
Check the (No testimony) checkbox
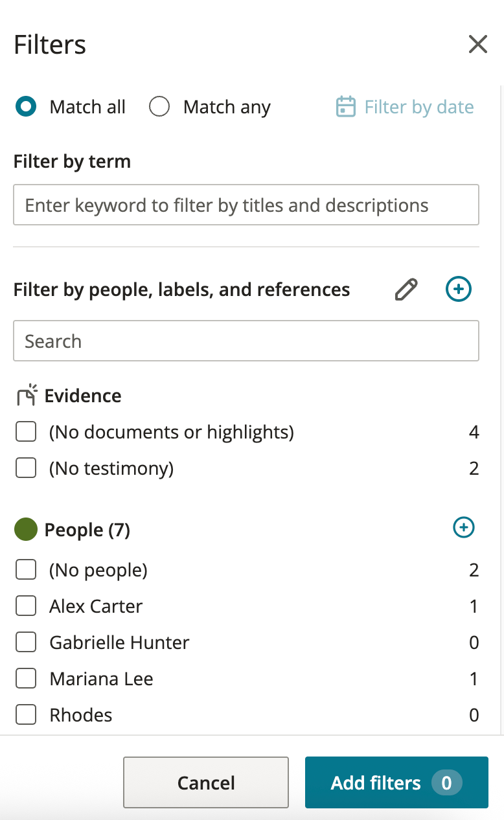(x=26, y=468)
